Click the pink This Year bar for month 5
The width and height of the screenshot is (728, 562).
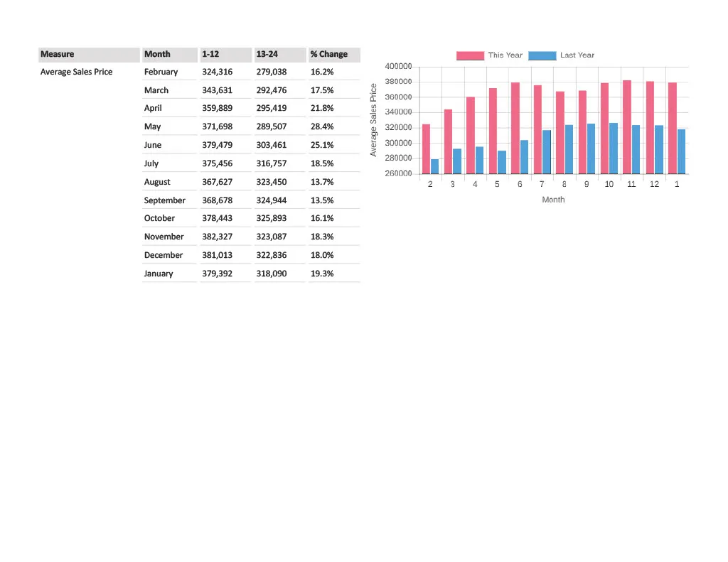pos(493,131)
